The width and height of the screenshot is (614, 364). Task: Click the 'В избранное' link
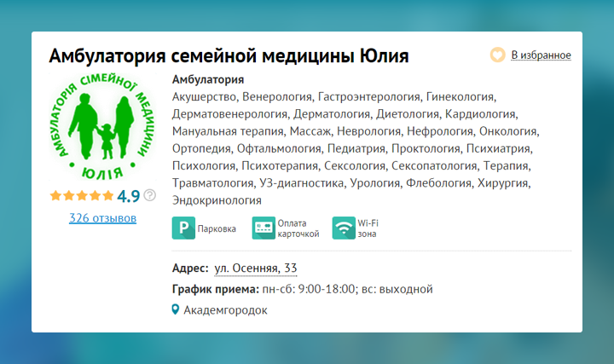[541, 55]
